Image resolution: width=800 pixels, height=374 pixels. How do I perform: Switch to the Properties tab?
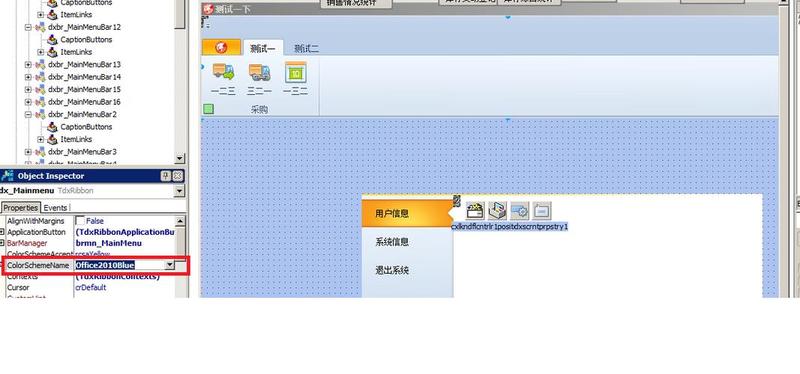(x=21, y=208)
